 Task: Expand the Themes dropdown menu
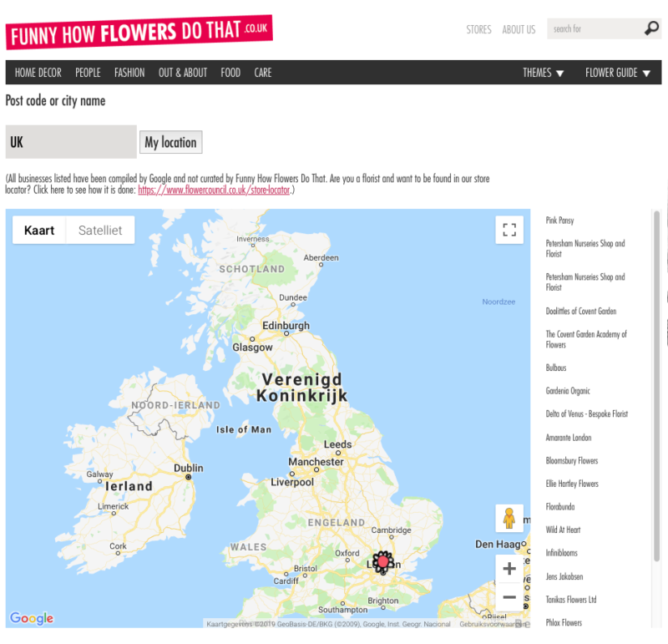click(x=543, y=73)
